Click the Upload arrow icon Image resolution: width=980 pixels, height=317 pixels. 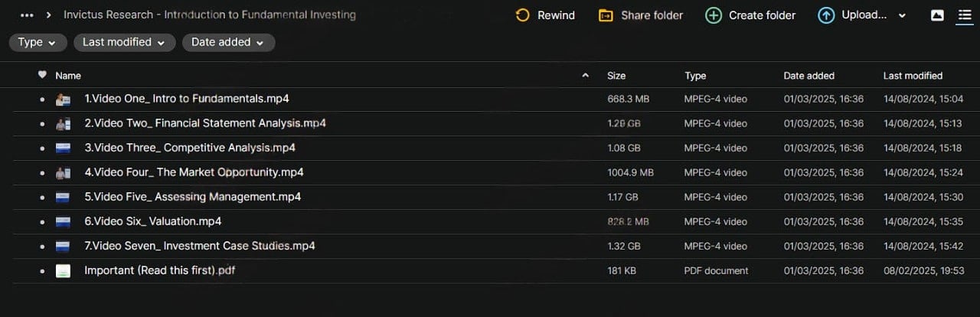pyautogui.click(x=826, y=15)
